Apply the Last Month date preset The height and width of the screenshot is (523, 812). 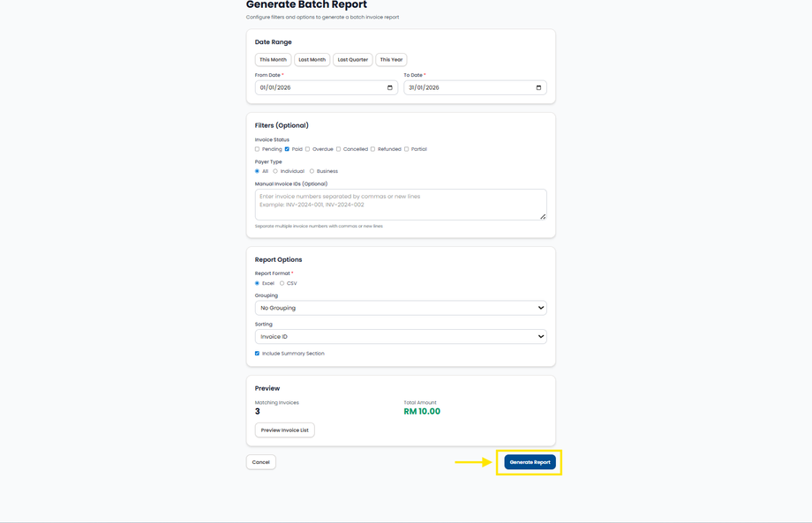tap(312, 60)
